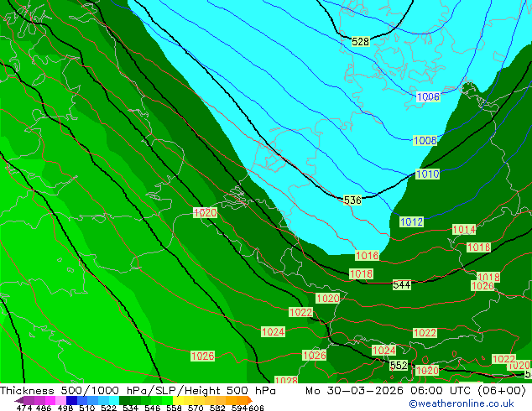Select the red 1028 isobar label
This screenshot has width=532, height=411.
click(x=286, y=380)
